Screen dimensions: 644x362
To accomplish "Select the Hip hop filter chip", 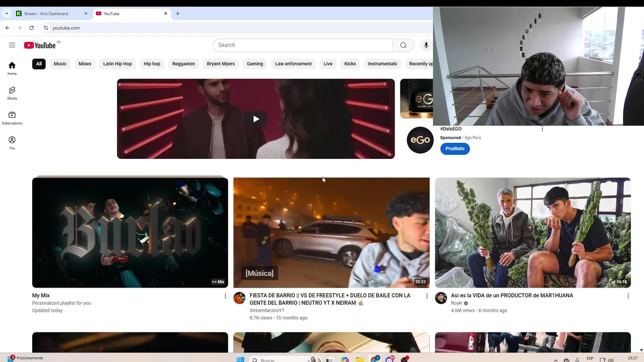I will [x=152, y=64].
